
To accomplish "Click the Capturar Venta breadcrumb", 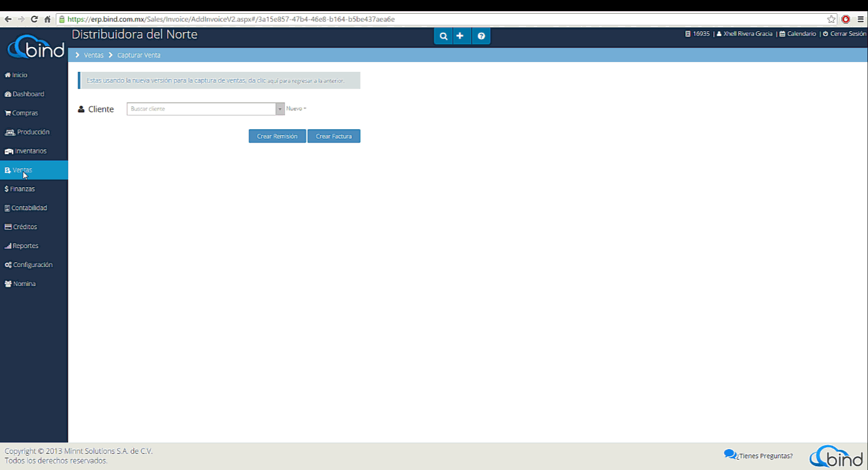I will tap(139, 55).
